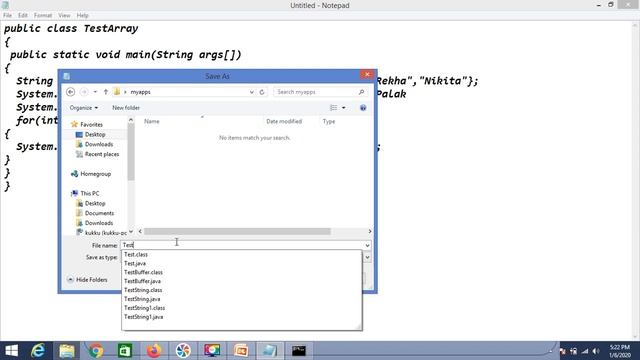Open the Notepad Edit menu
The height and width of the screenshot is (360, 640).
pyautogui.click(x=23, y=16)
